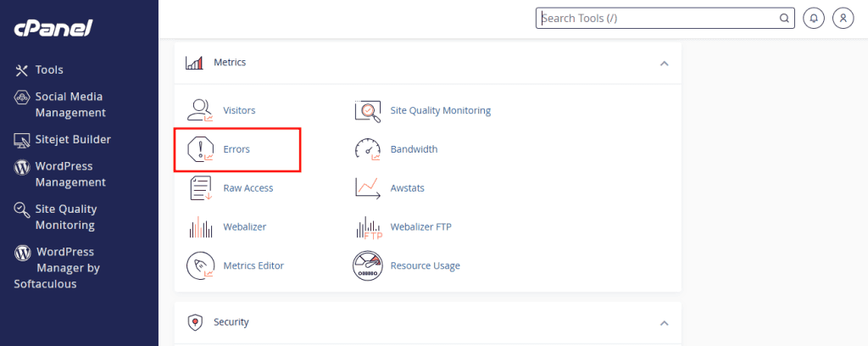Click the cPanel logo

pyautogui.click(x=53, y=27)
